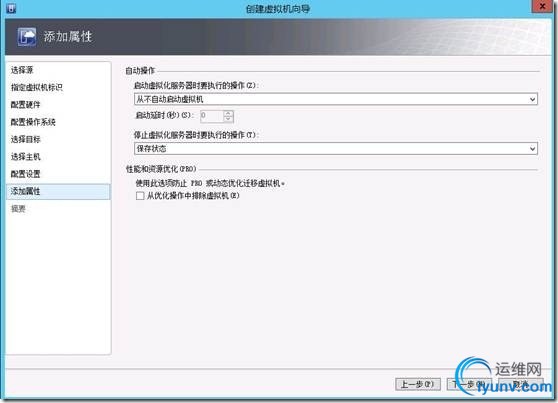Viewport: 558px width, 403px height.
Task: Click the 取消 button
Action: [x=520, y=384]
